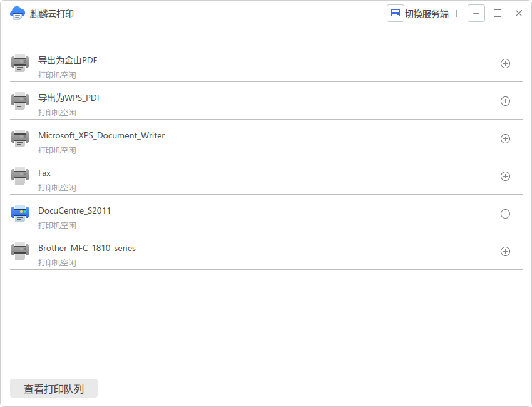Click the blue printer icon for DocuCentre_S2011
The image size is (532, 407).
click(20, 214)
